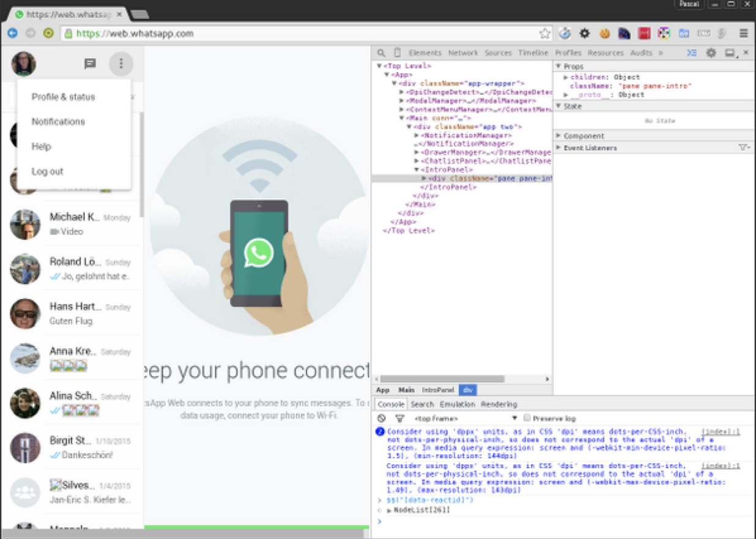
Task: Click the browser back arrow
Action: (12, 34)
